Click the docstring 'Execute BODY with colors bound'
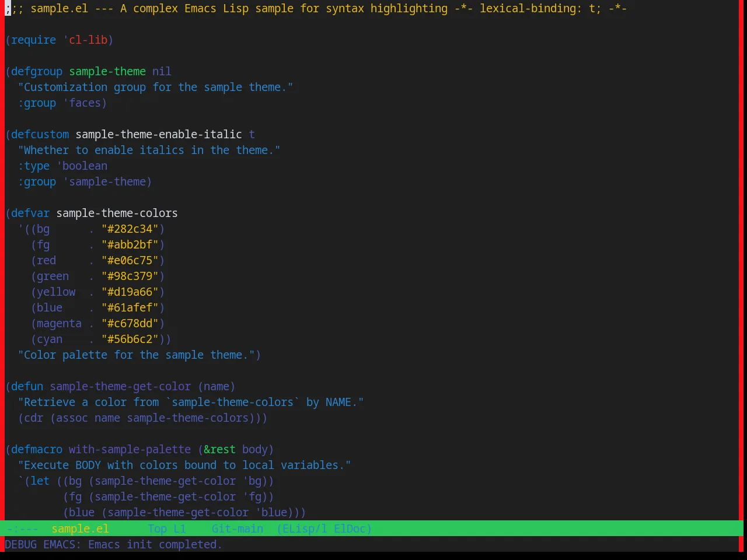747x560 pixels. (184, 465)
